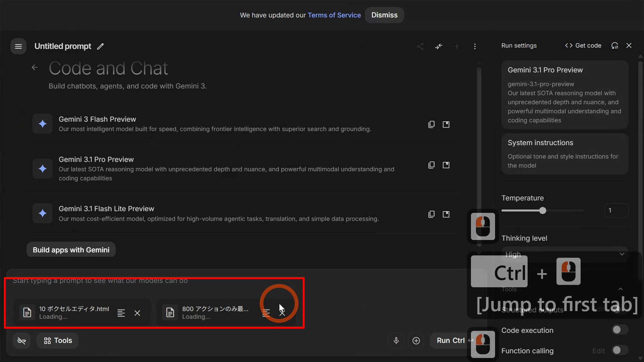The height and width of the screenshot is (362, 644).
Task: Remove the 800 アクションのみ attachment
Action: [282, 313]
